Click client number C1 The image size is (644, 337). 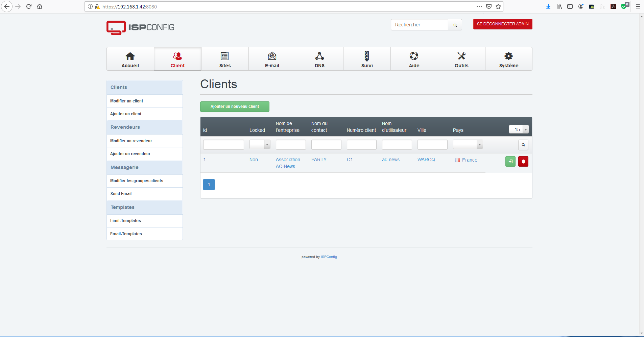(350, 160)
